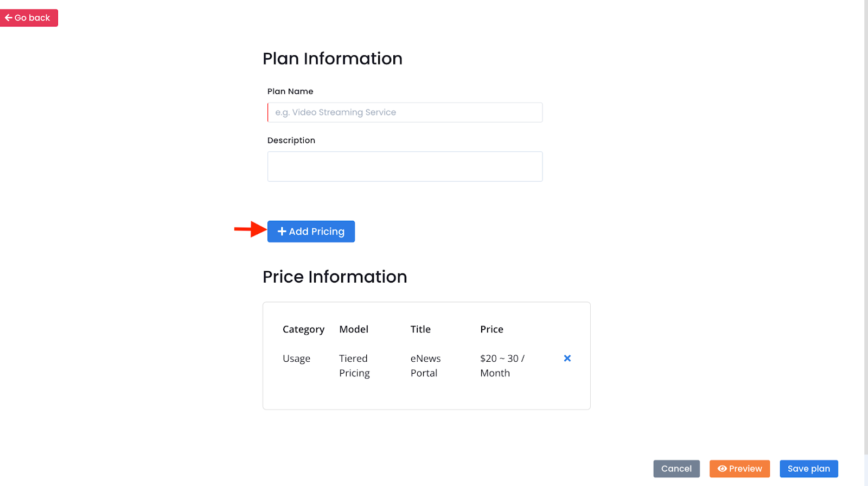Screen dimensions: 868x486
Task: Cancel plan creation
Action: coord(676,469)
